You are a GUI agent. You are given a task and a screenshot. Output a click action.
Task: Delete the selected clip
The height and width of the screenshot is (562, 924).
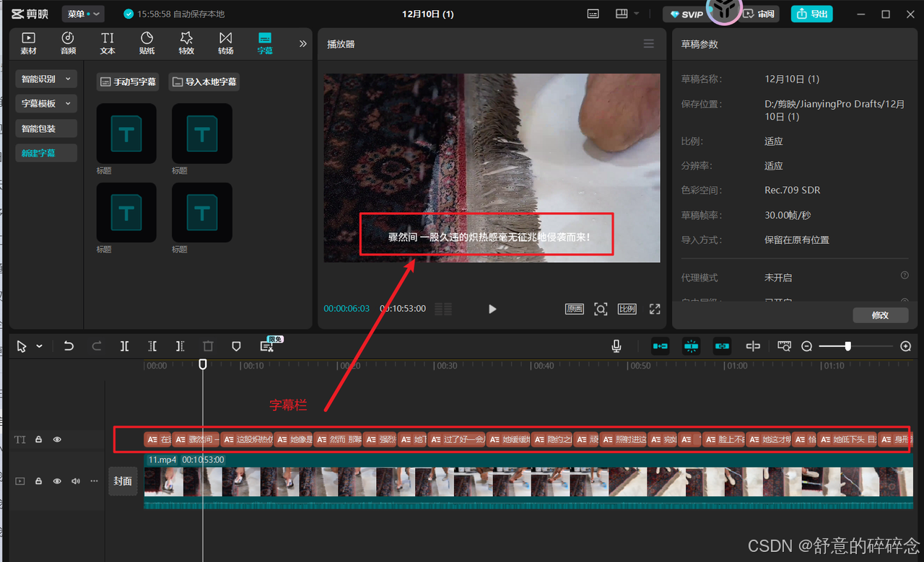point(208,346)
